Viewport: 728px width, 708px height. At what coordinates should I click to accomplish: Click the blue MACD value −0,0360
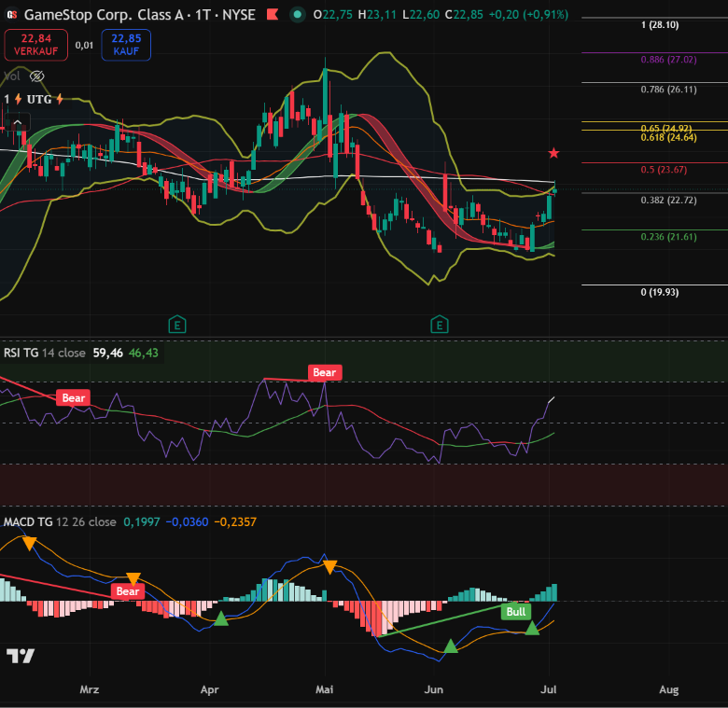(x=187, y=522)
